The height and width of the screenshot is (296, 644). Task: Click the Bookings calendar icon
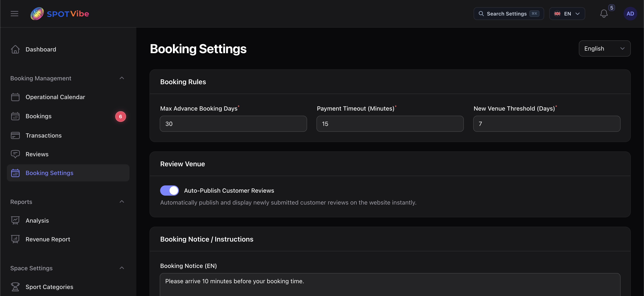[15, 116]
